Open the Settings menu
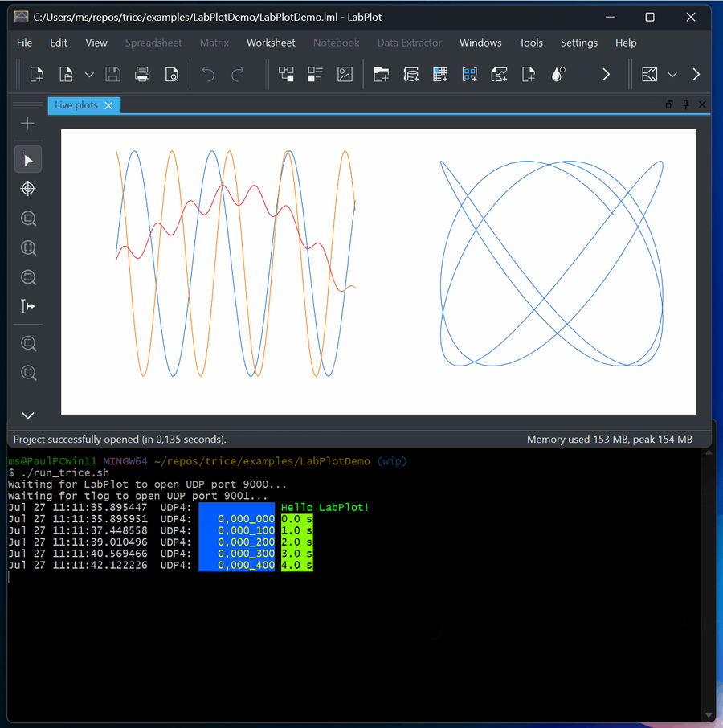 578,43
